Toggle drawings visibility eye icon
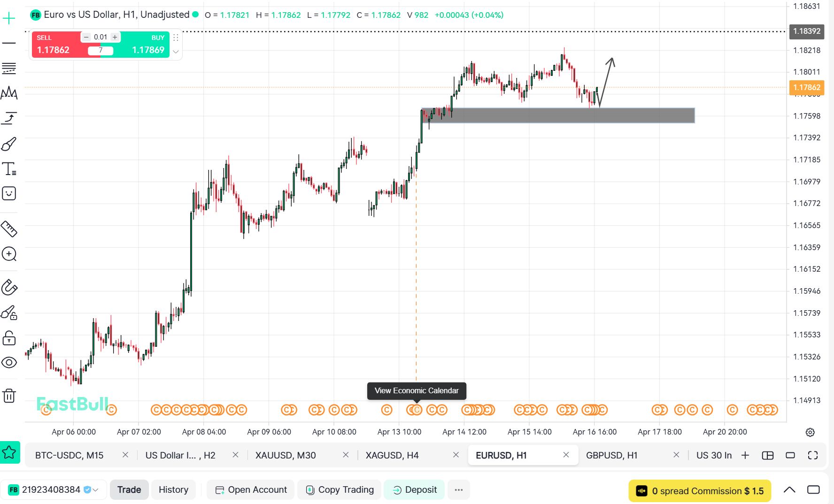 click(9, 362)
